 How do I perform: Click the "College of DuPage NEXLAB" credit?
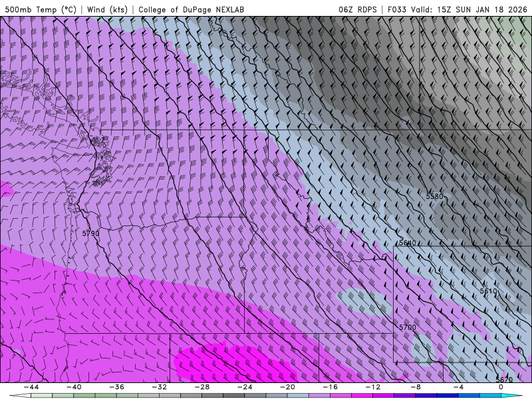pyautogui.click(x=191, y=9)
